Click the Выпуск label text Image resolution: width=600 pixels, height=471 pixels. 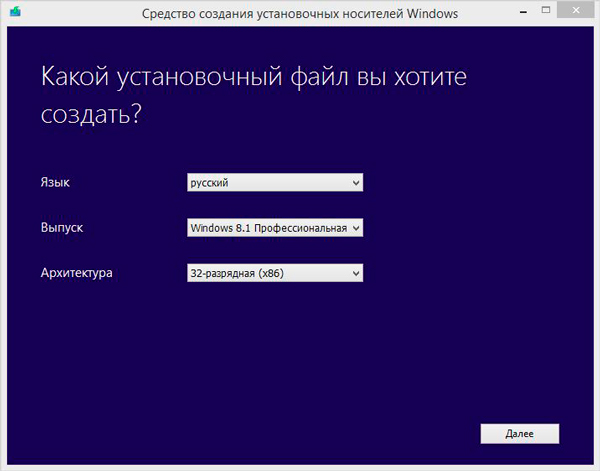62,228
